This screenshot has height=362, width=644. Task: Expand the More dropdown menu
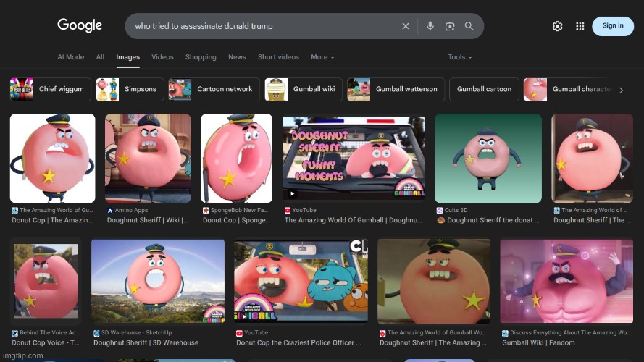point(322,57)
